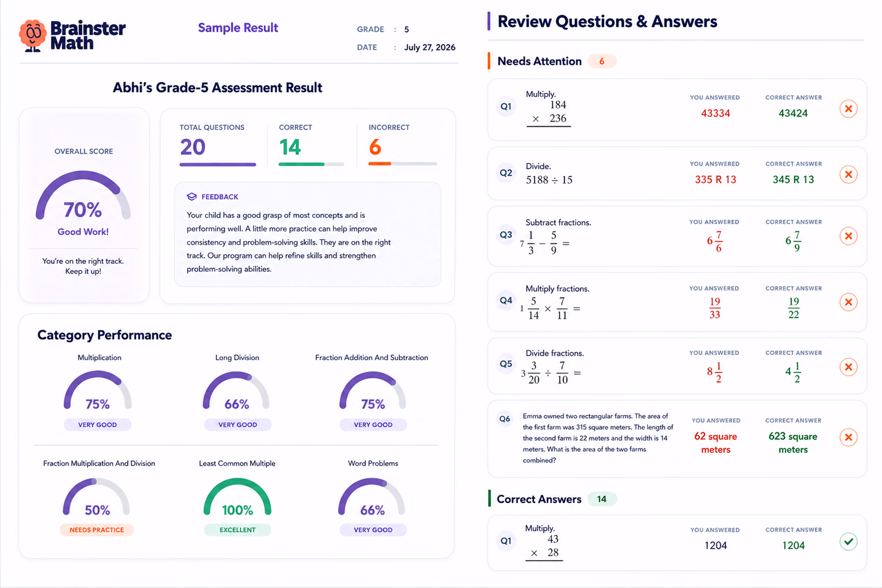Click the expression 5188 ÷ 15

coord(549,180)
